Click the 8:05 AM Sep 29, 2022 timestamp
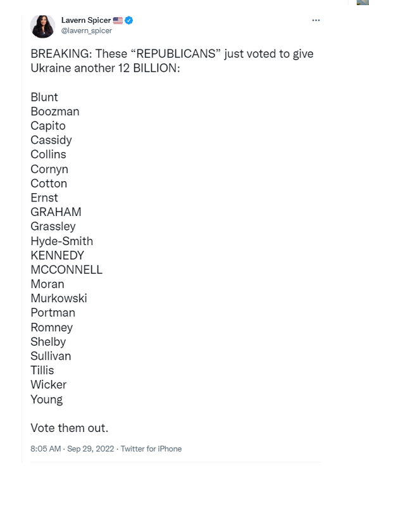This screenshot has height=532, width=398. (x=72, y=448)
